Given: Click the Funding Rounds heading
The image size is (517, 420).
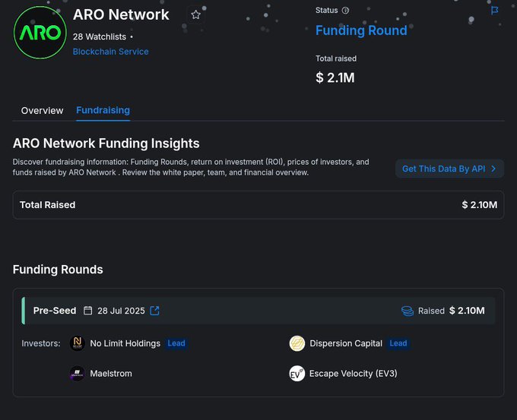Looking at the screenshot, I should point(58,270).
